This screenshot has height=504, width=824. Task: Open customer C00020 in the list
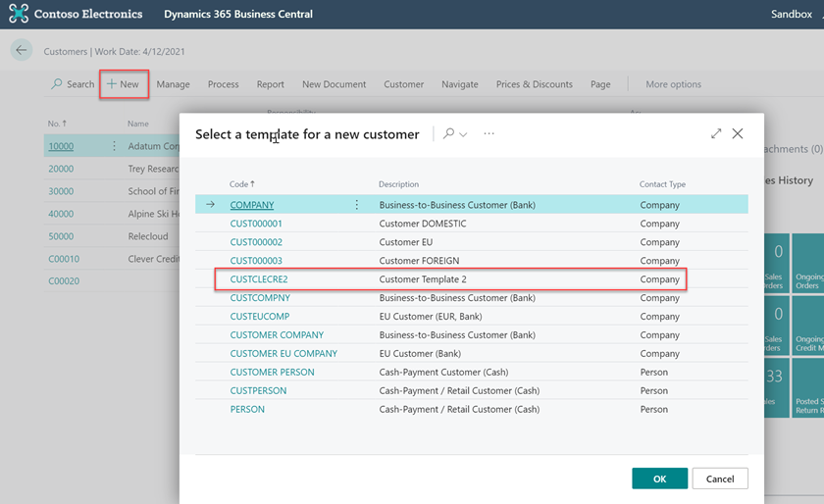click(64, 280)
